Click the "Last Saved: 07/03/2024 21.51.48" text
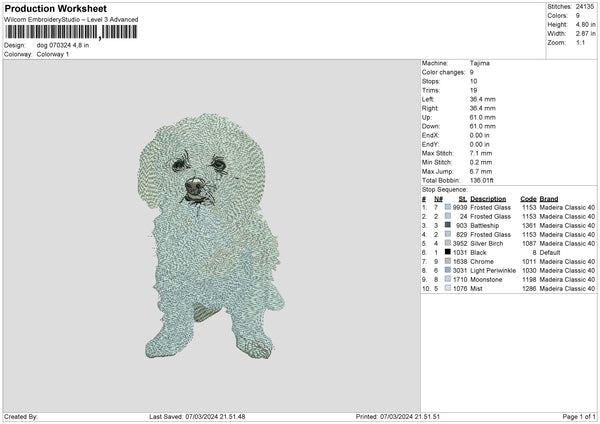This screenshot has height=424, width=600. coord(197,416)
